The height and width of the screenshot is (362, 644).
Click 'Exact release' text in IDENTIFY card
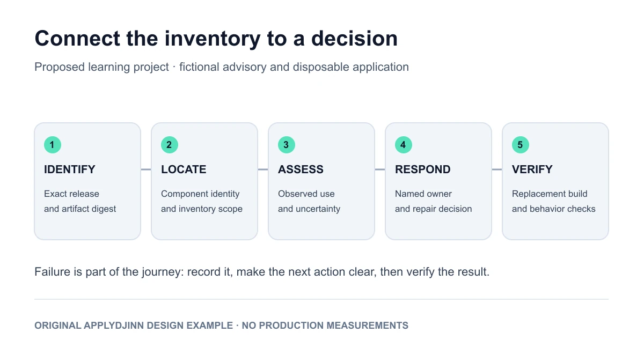71,194
